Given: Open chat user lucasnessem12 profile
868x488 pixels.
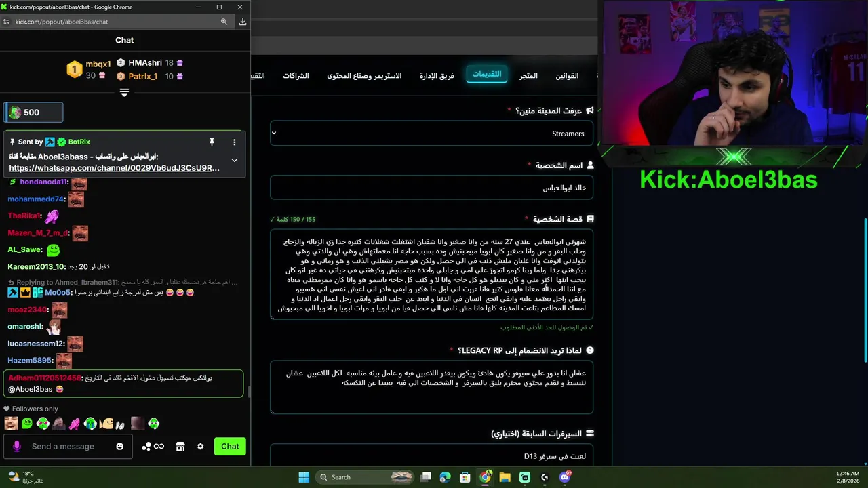Looking at the screenshot, I should pyautogui.click(x=36, y=344).
